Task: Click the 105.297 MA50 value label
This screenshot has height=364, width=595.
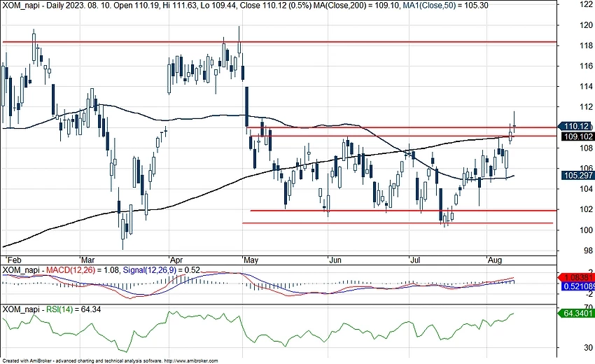Action: tap(577, 176)
